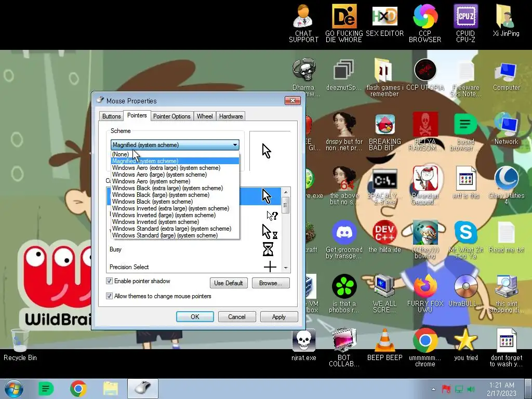This screenshot has width=532, height=399.
Task: Open the Recycle Bin icon
Action: point(20,345)
